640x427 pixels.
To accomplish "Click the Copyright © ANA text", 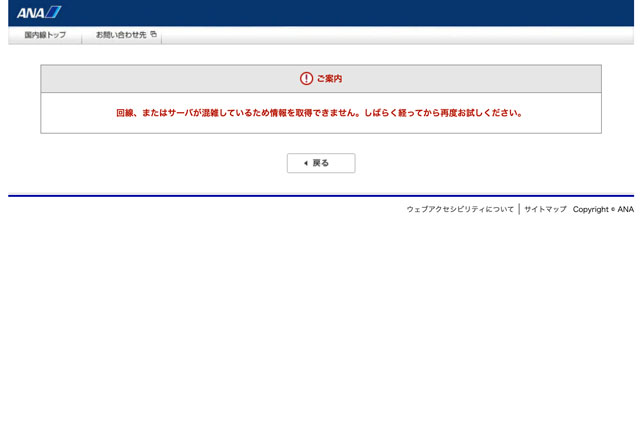I will (x=603, y=209).
